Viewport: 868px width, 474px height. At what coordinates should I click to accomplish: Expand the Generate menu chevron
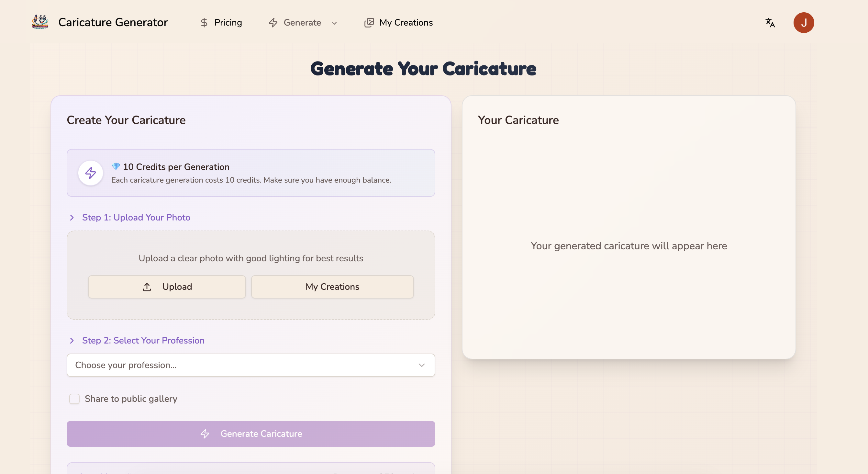(x=334, y=23)
